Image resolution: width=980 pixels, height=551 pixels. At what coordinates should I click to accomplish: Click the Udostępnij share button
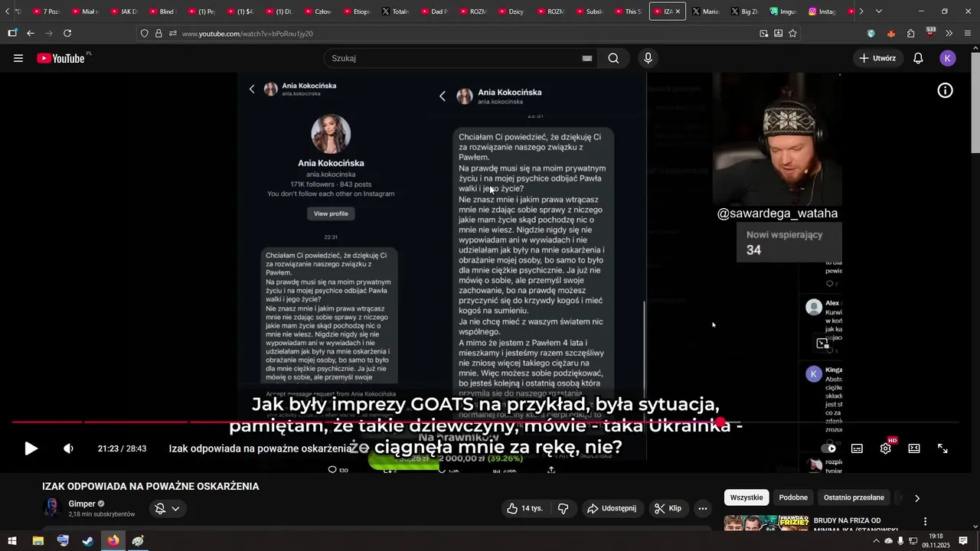tap(611, 508)
